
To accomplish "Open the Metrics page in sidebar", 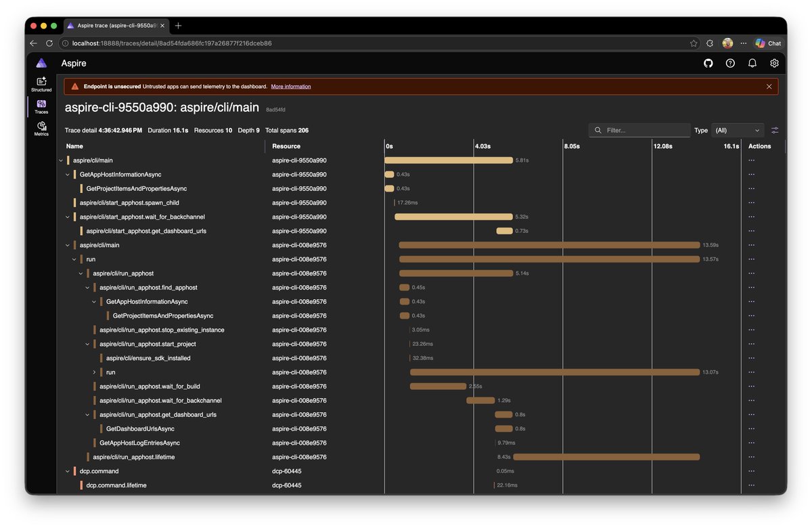I will [x=41, y=129].
